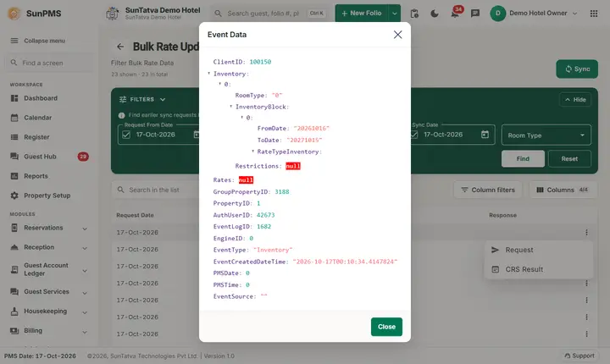
Task: Select CRS Result from the context menu
Action: point(539,269)
